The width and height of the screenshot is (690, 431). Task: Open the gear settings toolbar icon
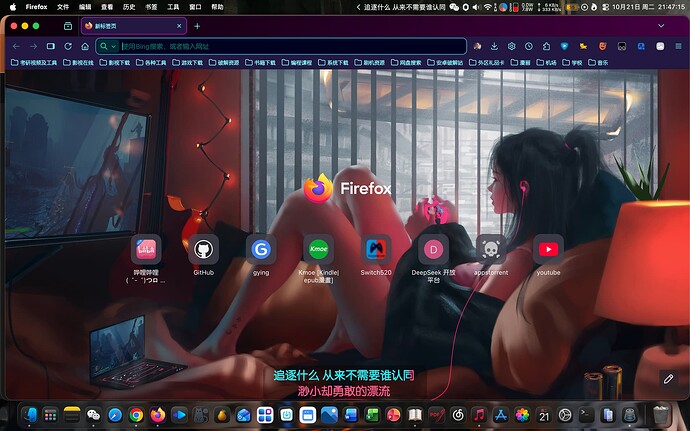[511, 46]
